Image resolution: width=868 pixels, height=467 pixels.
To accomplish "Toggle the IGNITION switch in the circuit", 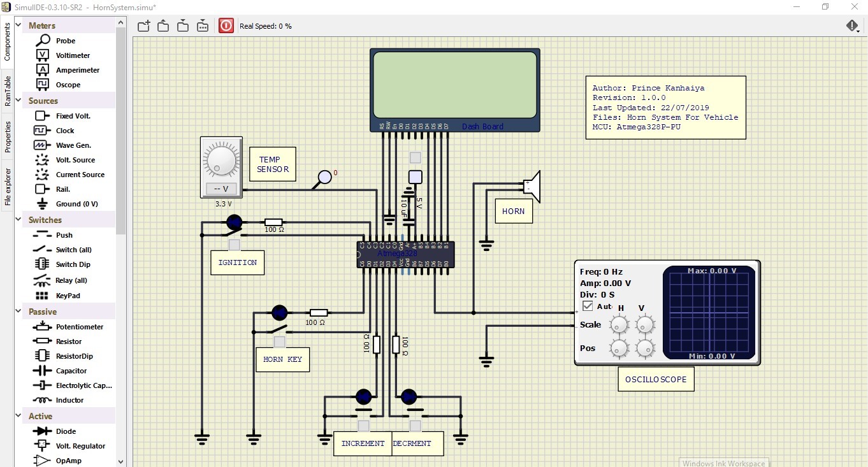I will tap(233, 222).
